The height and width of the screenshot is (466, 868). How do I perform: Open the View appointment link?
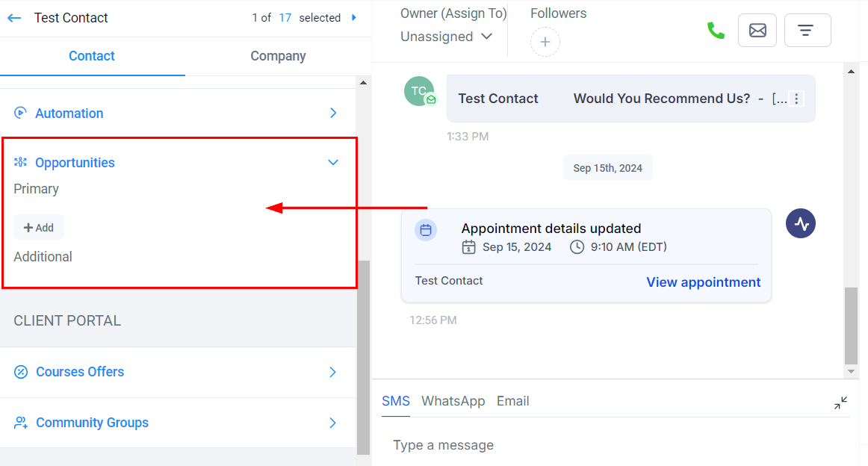pyautogui.click(x=703, y=282)
